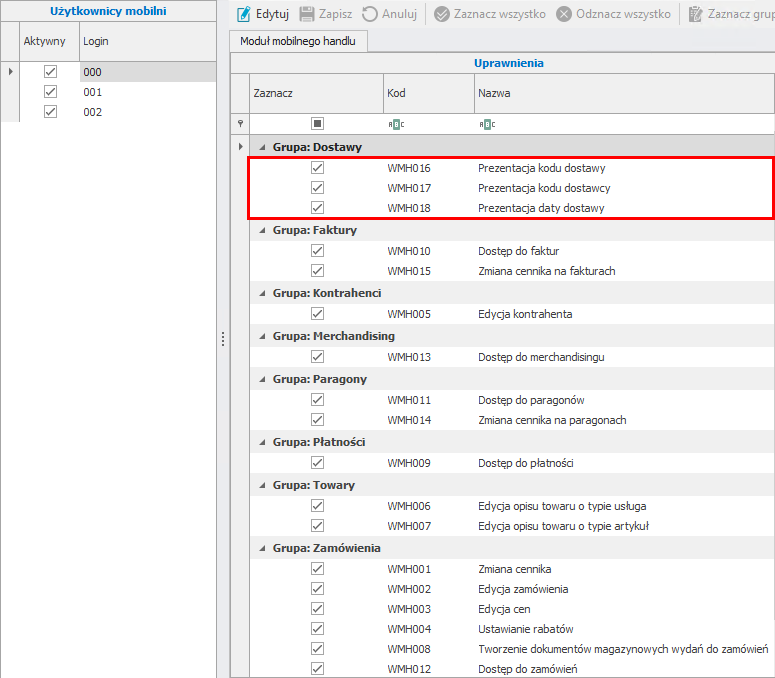Viewport: 775px width, 678px height.
Task: Collapse the Grupa: Zamówienia group
Action: pos(263,548)
